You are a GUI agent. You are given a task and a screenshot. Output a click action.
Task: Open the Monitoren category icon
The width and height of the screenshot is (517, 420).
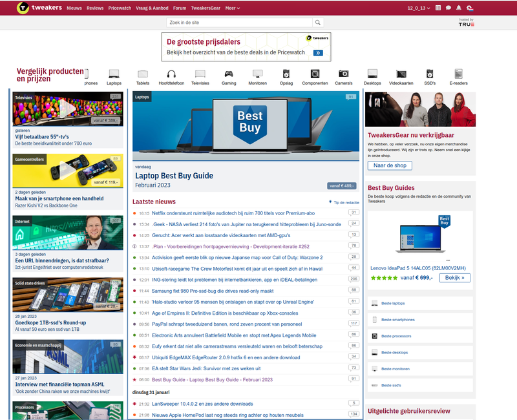point(257,74)
